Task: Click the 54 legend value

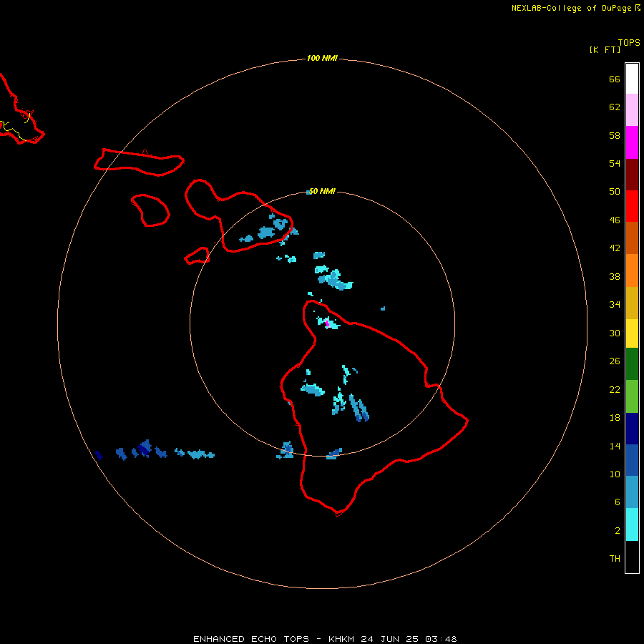Action: [615, 163]
